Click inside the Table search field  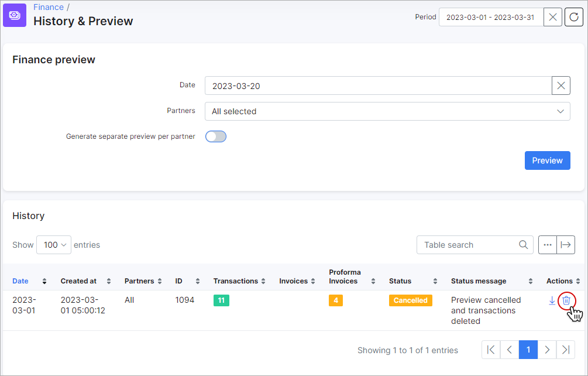[468, 244]
